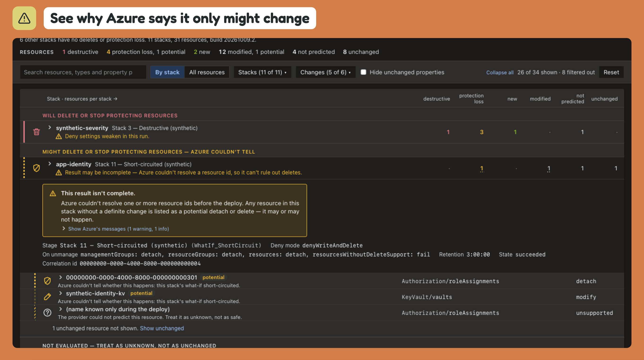Click the warning icon in This result isn't complete box

[53, 193]
